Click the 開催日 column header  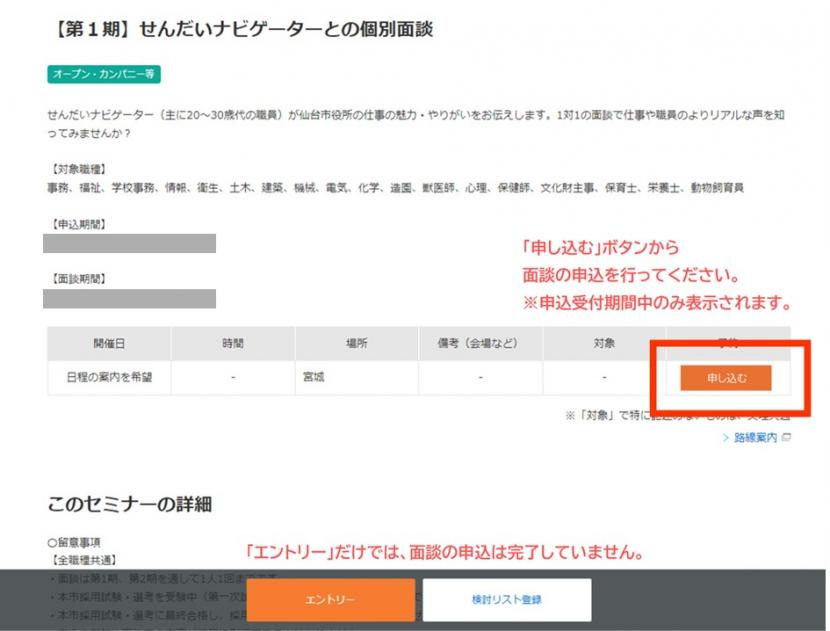tap(109, 344)
